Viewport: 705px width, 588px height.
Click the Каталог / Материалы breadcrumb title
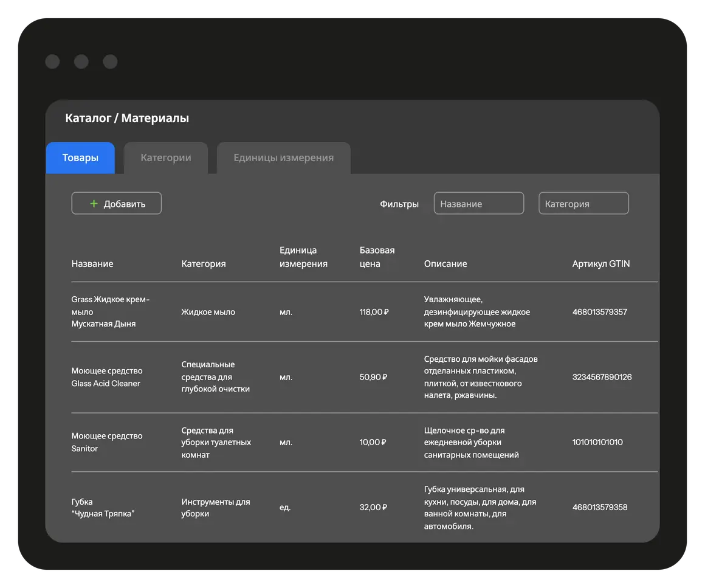click(x=127, y=119)
